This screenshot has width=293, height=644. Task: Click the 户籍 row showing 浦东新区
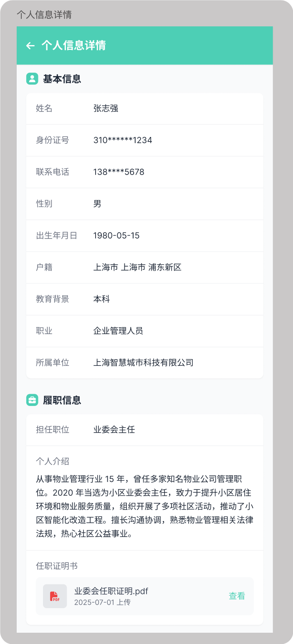131,267
